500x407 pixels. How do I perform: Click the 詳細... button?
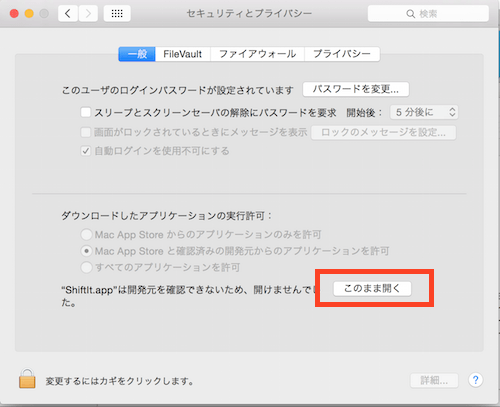point(434,380)
